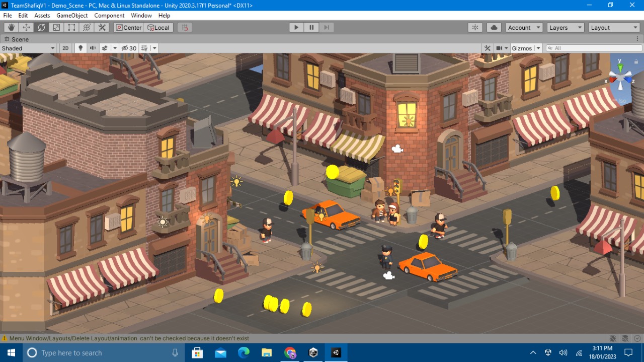The height and width of the screenshot is (362, 644).
Task: Open custom editor tools
Action: click(x=102, y=28)
